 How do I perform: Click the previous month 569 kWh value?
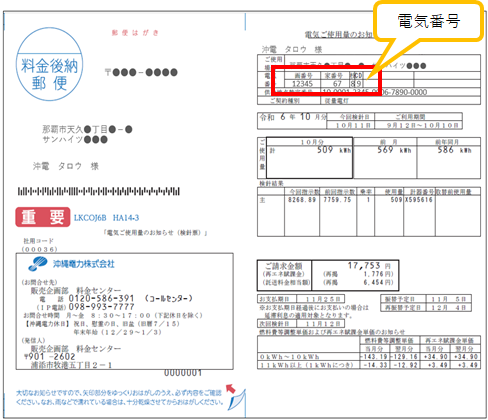394,150
